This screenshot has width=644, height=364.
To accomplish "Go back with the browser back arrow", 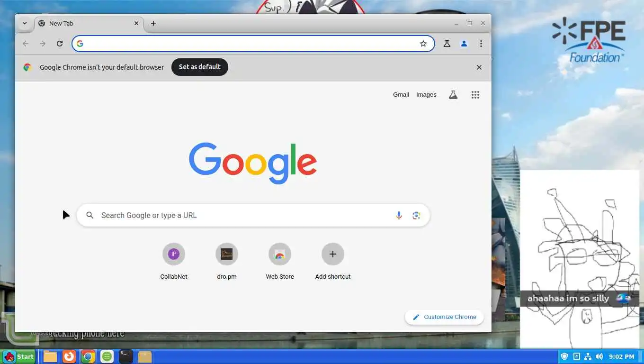I will tap(26, 44).
